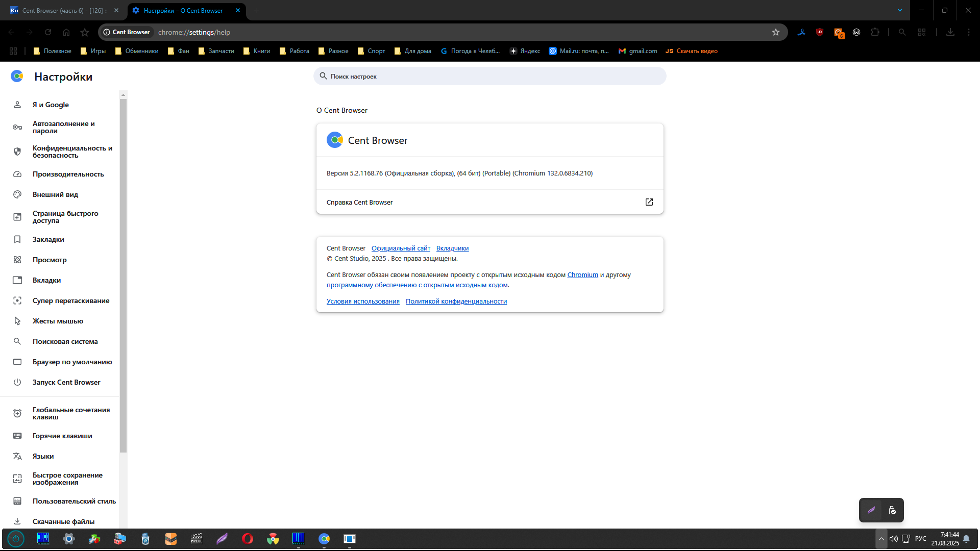Open the Вкладчики link
This screenshot has width=980, height=551.
pos(452,248)
